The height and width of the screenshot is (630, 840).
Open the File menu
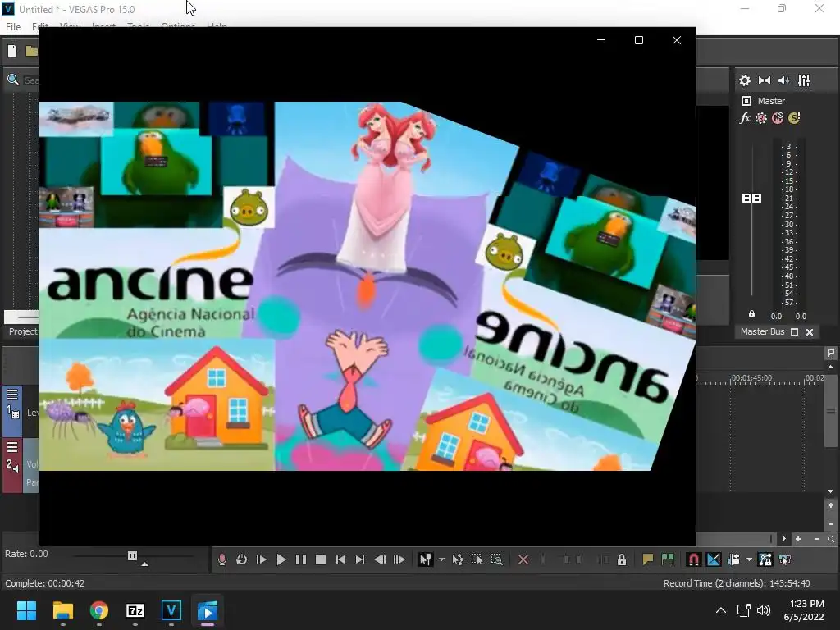[13, 27]
